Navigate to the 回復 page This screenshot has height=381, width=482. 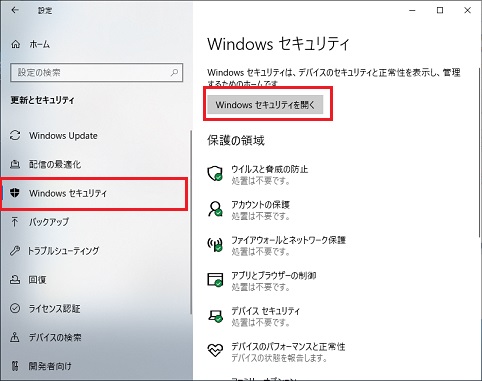[95, 279]
